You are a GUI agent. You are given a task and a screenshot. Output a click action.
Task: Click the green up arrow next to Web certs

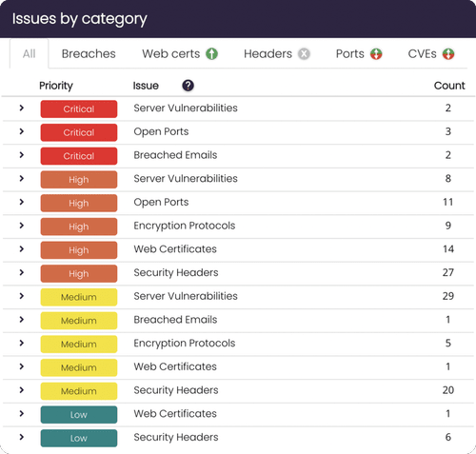[211, 53]
